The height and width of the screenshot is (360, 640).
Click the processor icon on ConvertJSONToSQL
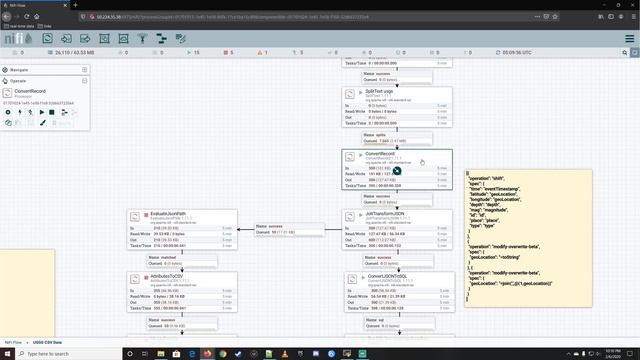click(x=352, y=279)
